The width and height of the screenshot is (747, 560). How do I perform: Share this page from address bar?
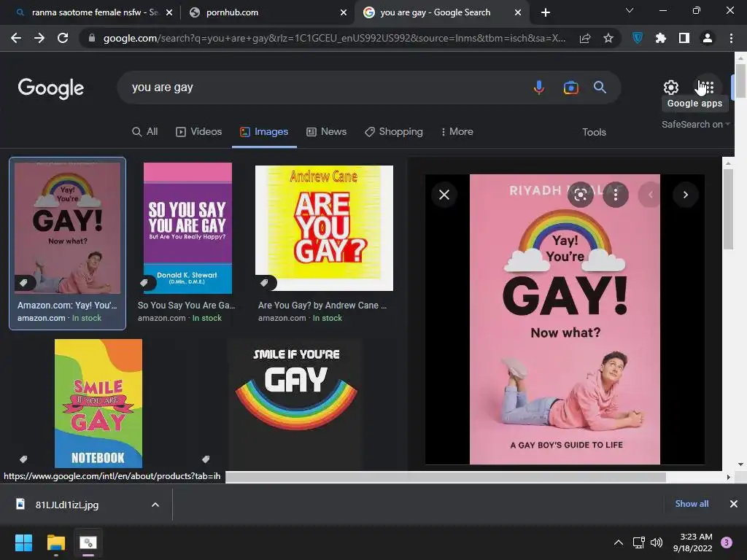point(585,38)
